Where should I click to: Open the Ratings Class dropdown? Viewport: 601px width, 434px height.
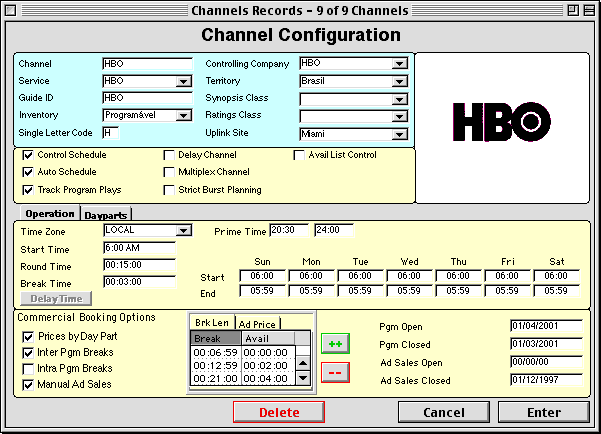click(x=399, y=116)
